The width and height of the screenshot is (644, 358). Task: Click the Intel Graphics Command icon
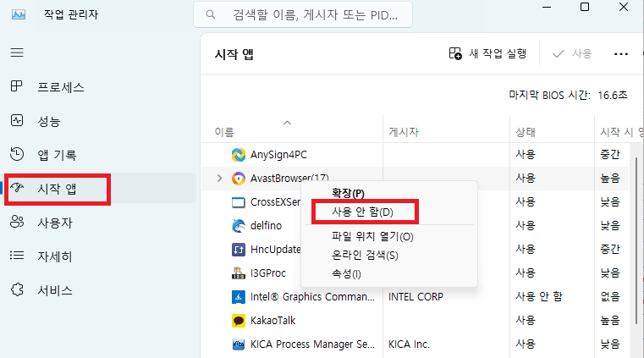(238, 297)
